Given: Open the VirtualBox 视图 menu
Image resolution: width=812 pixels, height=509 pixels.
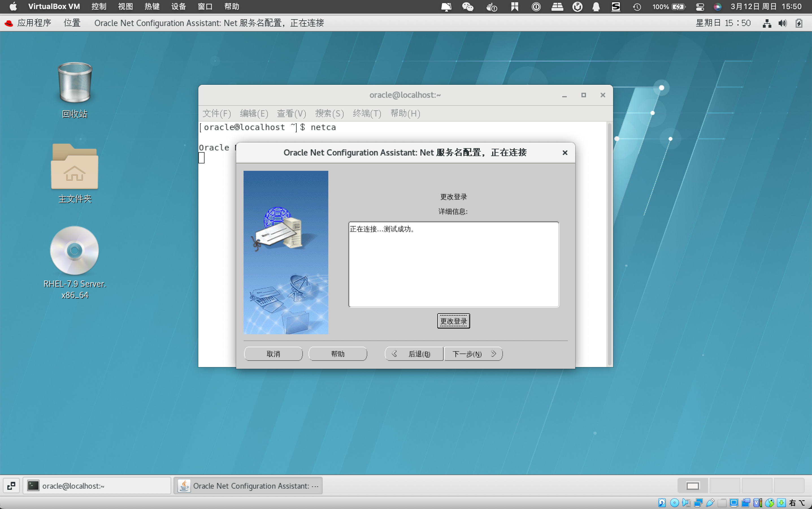Looking at the screenshot, I should click(x=125, y=7).
